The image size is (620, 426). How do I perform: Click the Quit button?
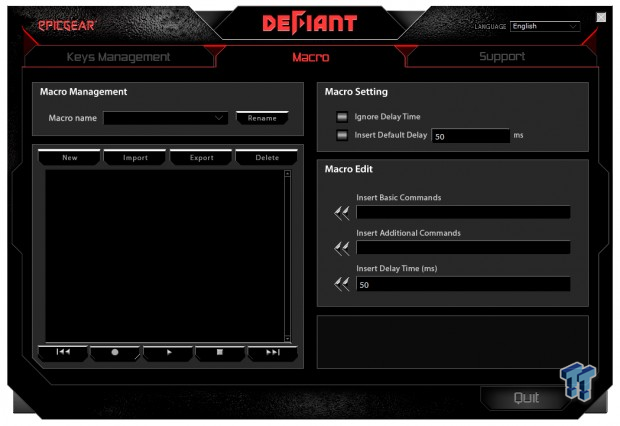tap(526, 398)
